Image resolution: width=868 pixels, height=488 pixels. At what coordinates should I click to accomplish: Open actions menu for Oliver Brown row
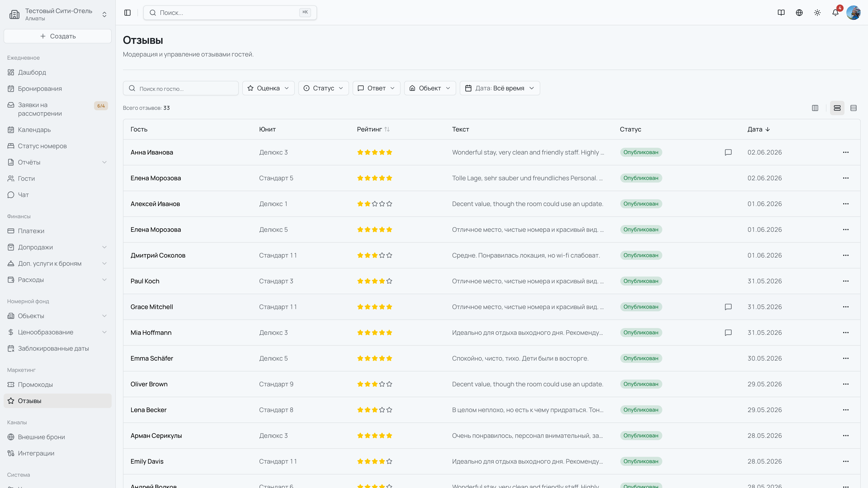click(x=846, y=384)
